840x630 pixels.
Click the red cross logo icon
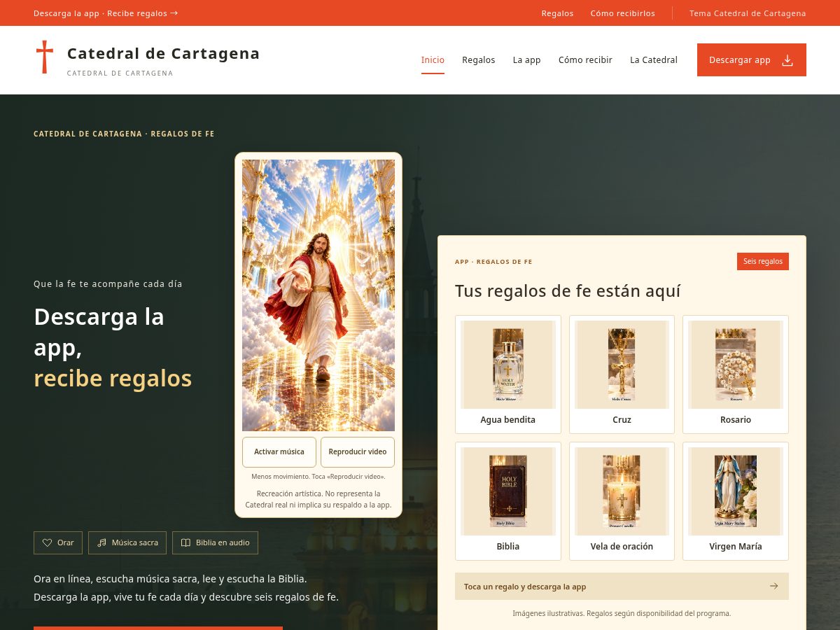[x=45, y=57]
